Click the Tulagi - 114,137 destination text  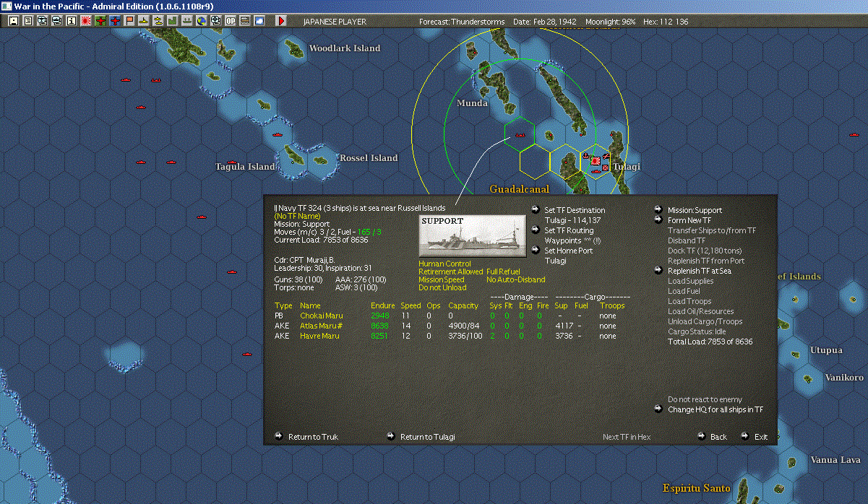click(x=573, y=220)
